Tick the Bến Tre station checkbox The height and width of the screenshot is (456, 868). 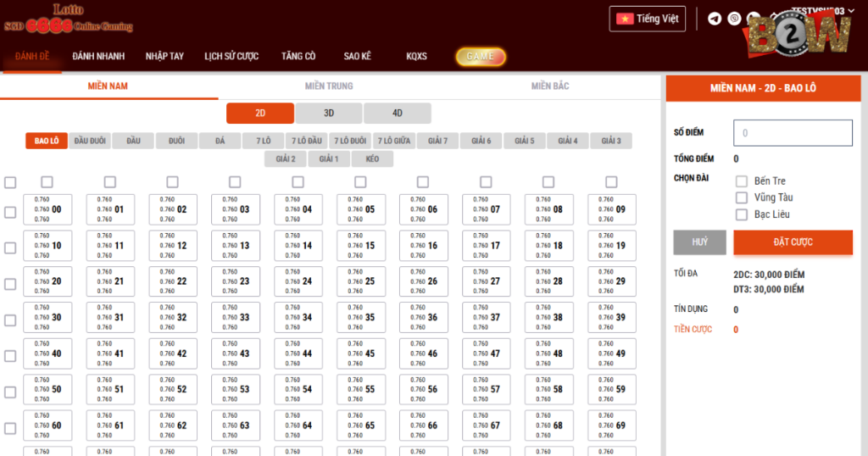point(741,181)
